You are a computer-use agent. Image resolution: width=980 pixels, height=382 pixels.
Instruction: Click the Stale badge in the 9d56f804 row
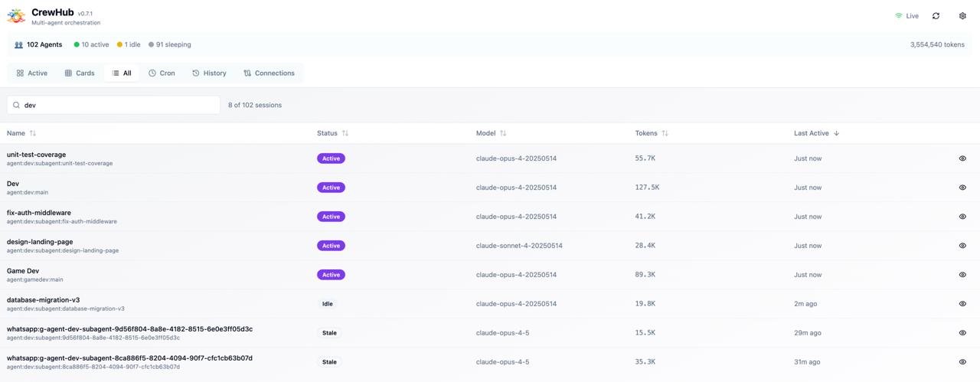(x=329, y=333)
